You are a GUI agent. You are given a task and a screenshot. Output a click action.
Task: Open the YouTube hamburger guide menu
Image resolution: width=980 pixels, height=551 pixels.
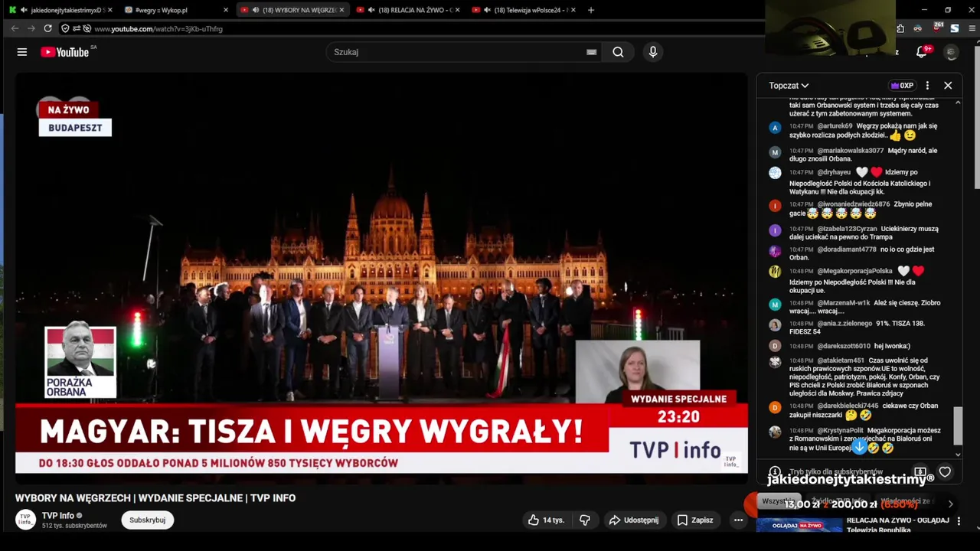[22, 52]
